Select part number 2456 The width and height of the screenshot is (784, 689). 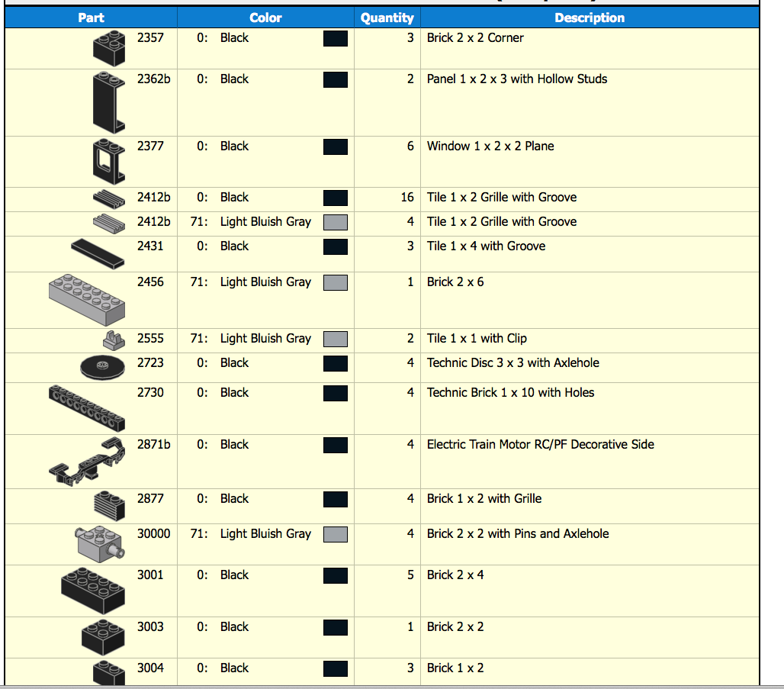(x=150, y=282)
